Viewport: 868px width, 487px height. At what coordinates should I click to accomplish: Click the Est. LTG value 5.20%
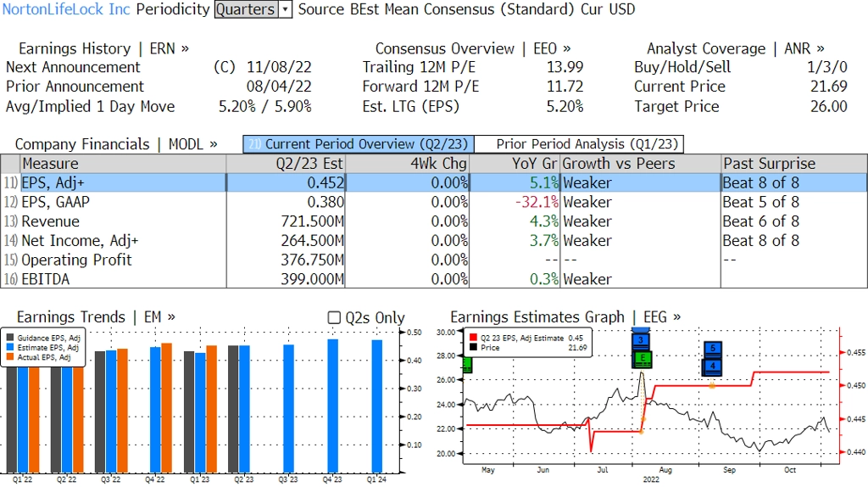565,106
